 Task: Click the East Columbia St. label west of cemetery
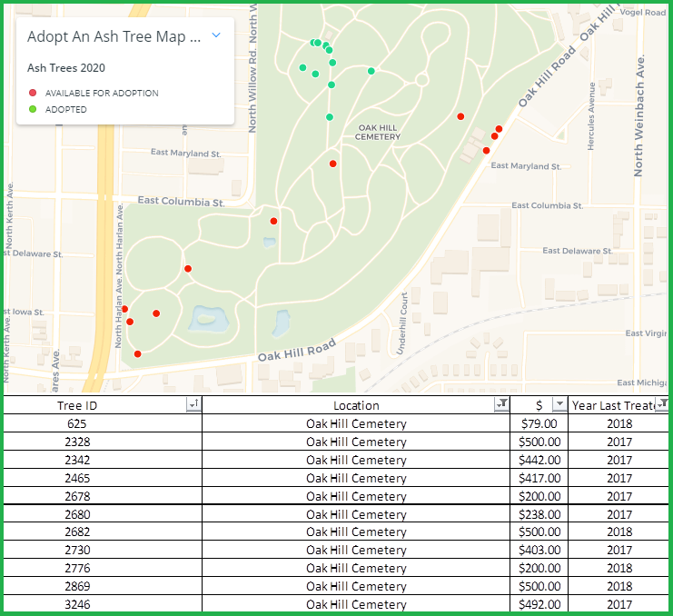tap(181, 202)
